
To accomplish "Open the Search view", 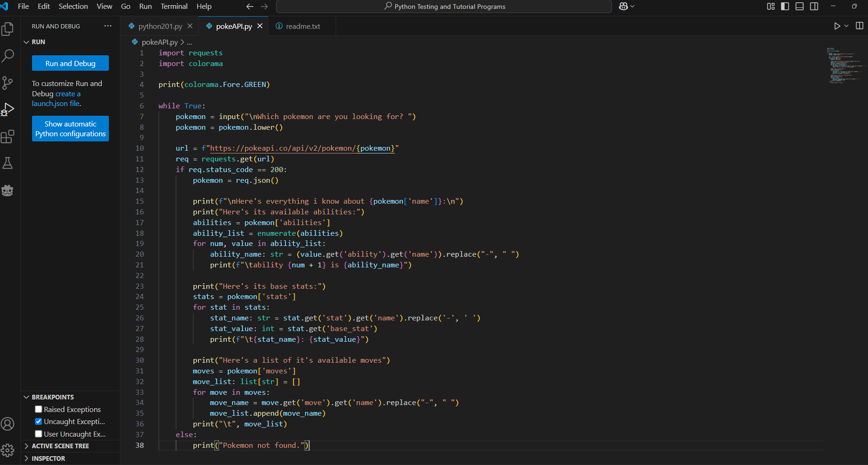I will pos(7,56).
